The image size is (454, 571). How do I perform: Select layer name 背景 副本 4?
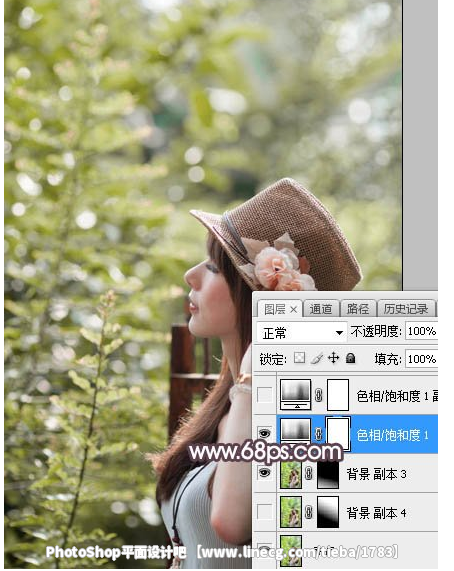pyautogui.click(x=376, y=513)
